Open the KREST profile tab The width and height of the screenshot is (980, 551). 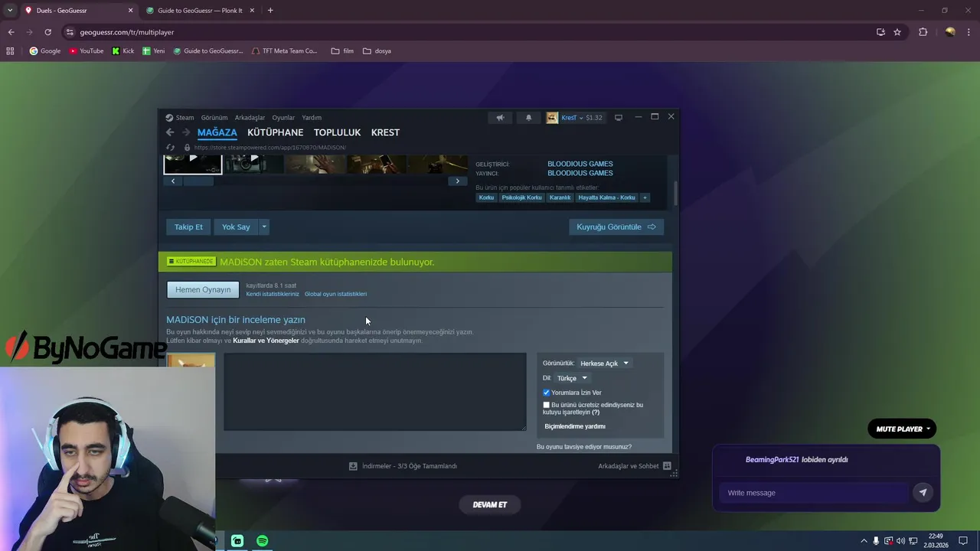385,132
